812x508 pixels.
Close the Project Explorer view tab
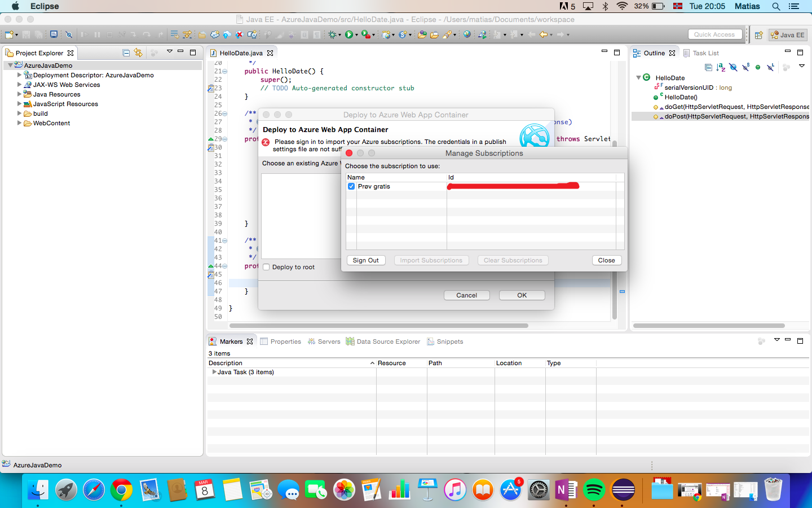pos(70,53)
